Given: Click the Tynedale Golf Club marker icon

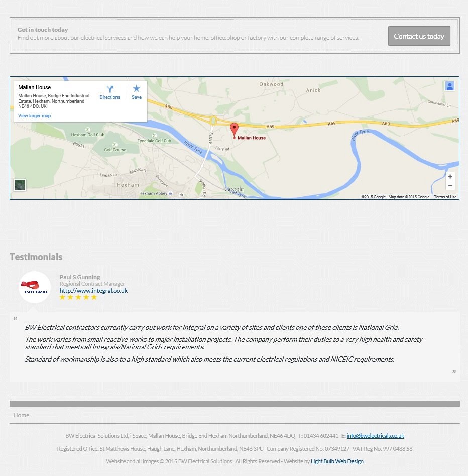Looking at the screenshot, I should (x=154, y=136).
